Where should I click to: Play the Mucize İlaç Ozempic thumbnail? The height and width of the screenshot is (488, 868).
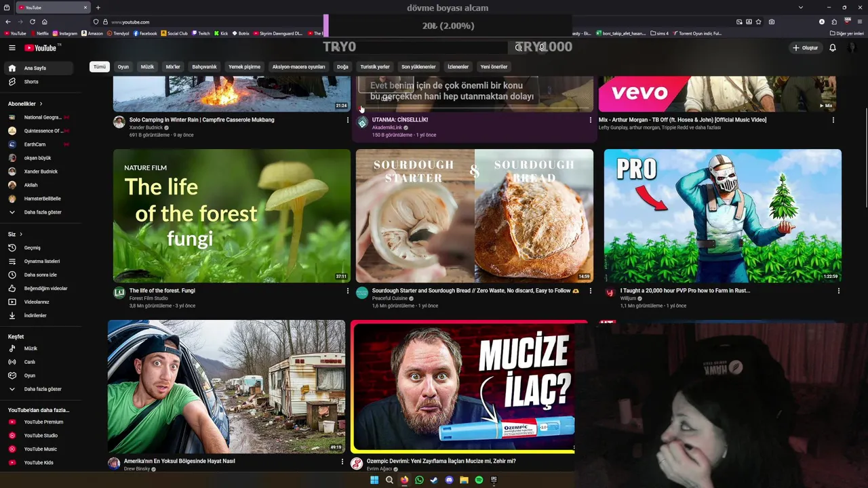point(463,386)
